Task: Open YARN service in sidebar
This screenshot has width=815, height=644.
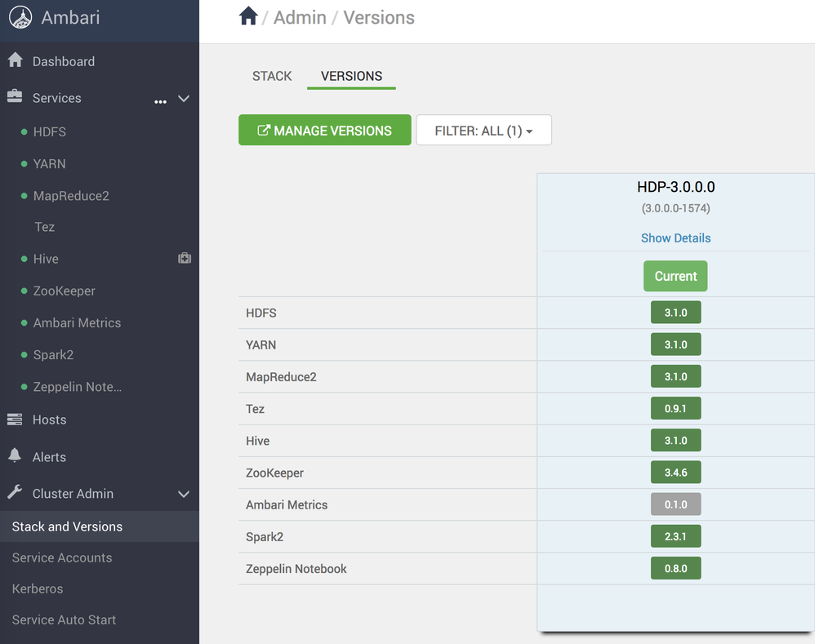Action: tap(49, 163)
